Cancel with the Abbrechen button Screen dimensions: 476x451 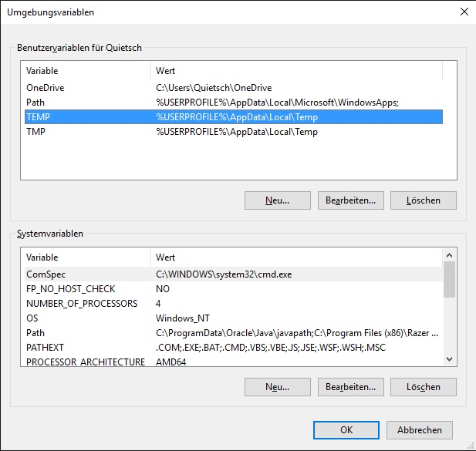click(x=420, y=429)
